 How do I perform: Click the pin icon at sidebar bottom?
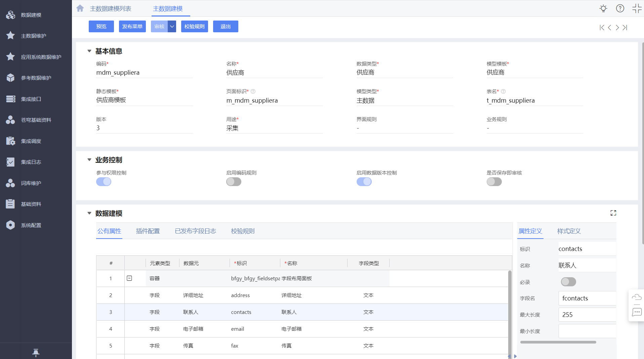click(x=36, y=352)
